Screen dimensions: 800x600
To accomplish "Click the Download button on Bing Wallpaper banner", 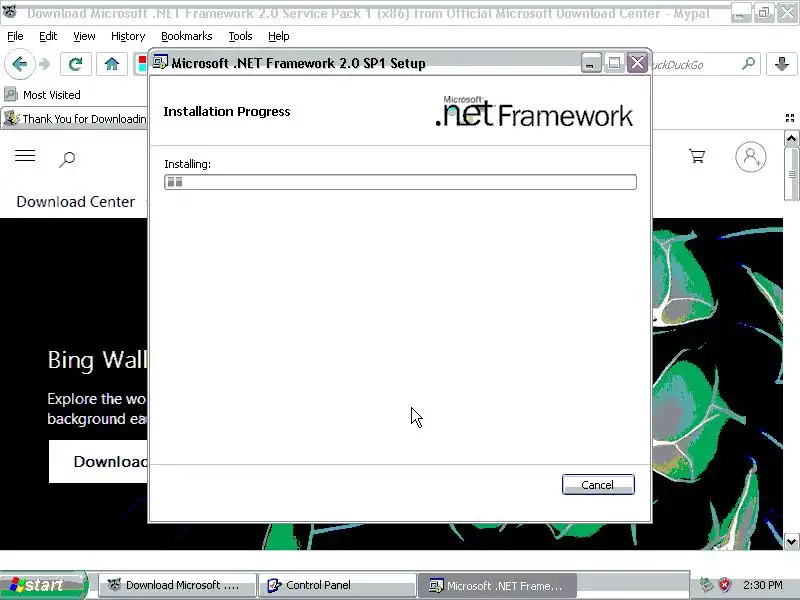I will tap(98, 462).
